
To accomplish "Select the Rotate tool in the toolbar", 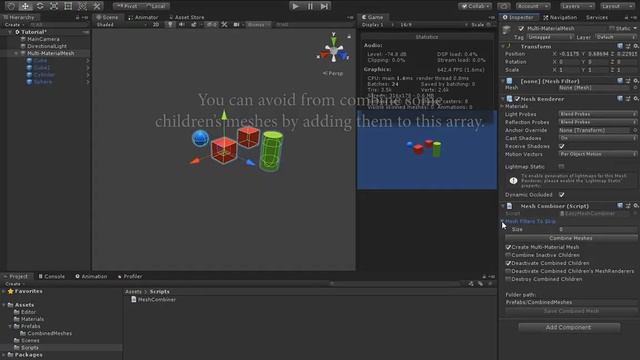I will (40, 6).
